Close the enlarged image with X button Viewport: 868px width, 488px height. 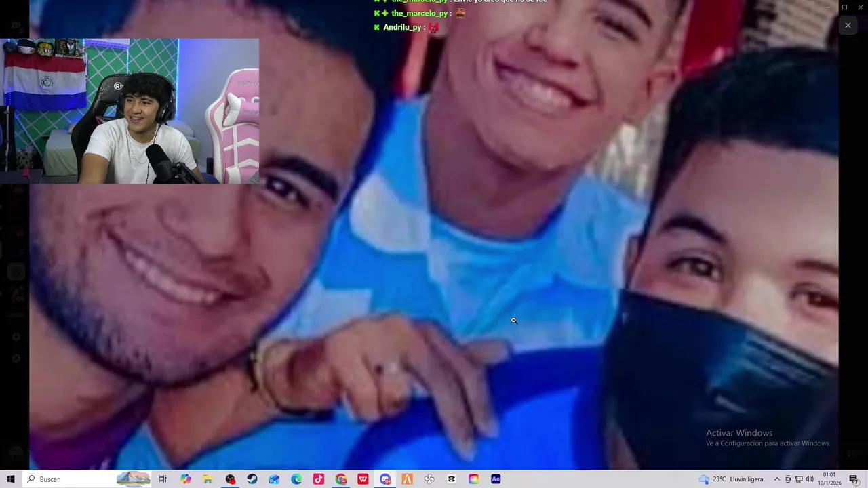pos(848,26)
